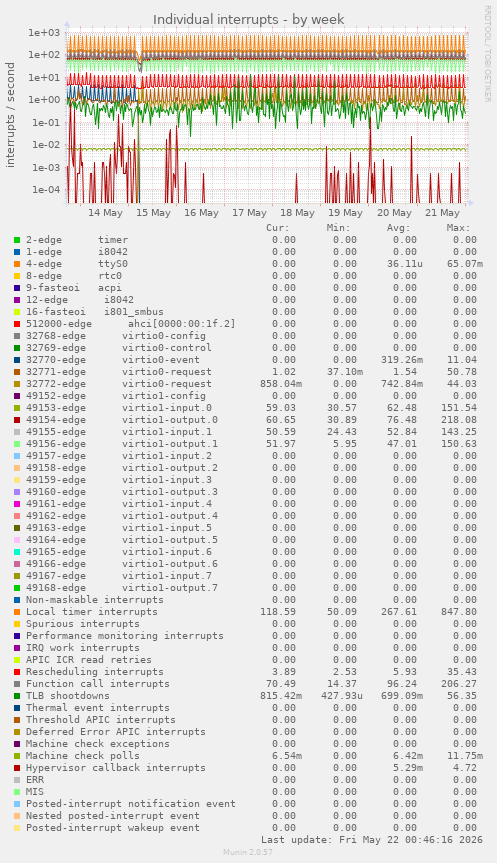Image resolution: width=497 pixels, height=863 pixels.
Task: Click the blue Non-maskable interrupts swatch
Action: point(17,600)
